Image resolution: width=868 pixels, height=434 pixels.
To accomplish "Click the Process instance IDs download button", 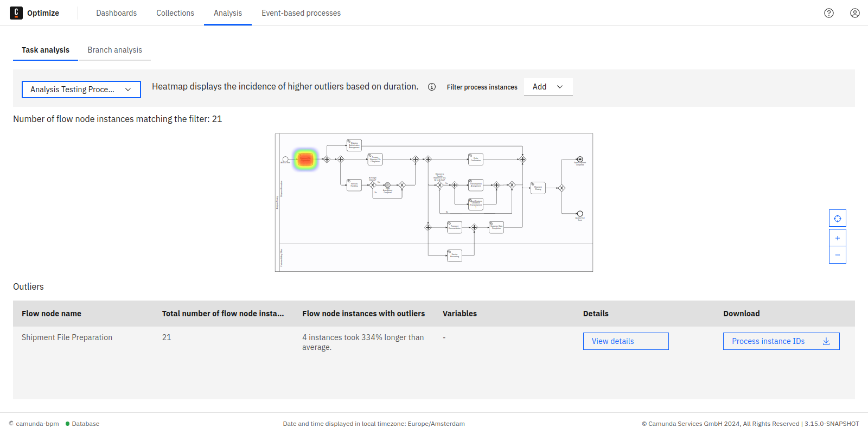I will [781, 341].
